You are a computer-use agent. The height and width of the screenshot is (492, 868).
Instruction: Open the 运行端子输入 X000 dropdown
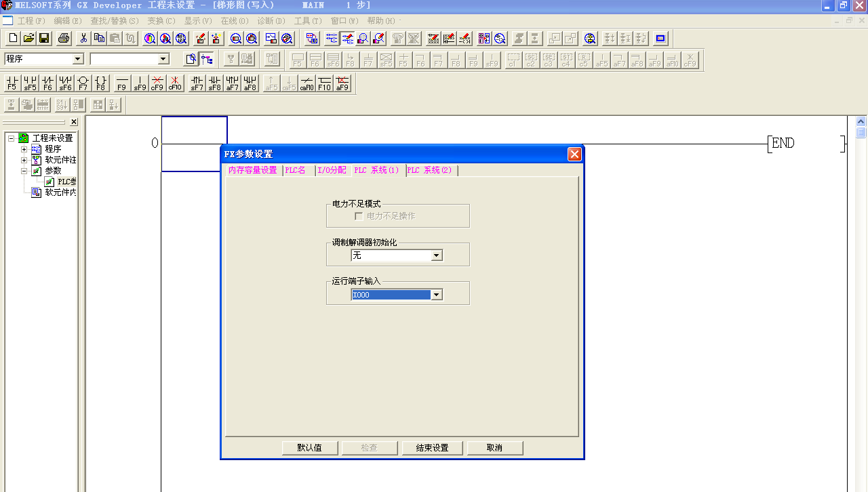437,295
